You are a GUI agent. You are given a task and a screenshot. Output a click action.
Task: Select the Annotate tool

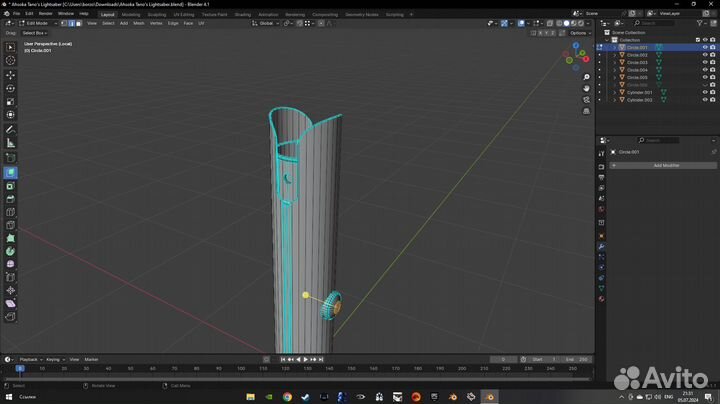(10, 130)
